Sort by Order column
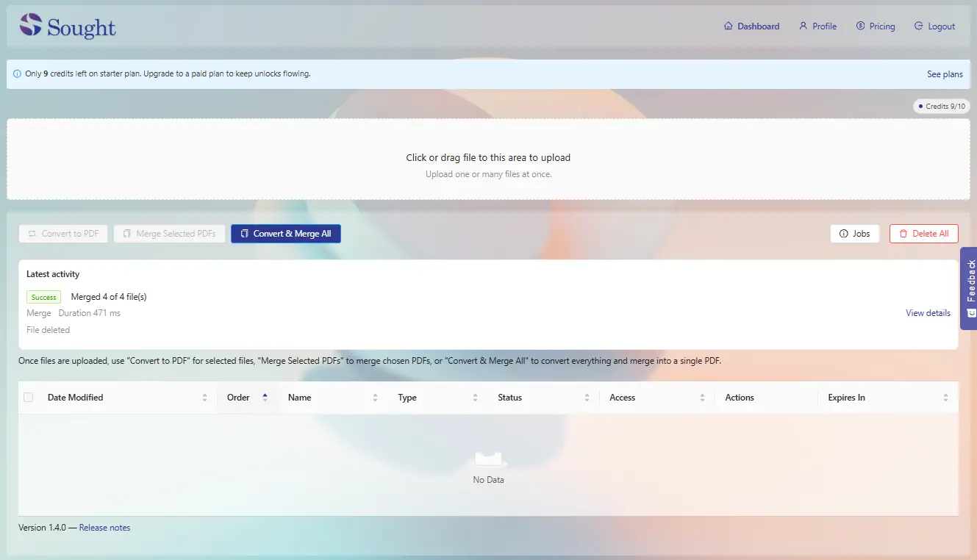The width and height of the screenshot is (977, 560). pos(248,398)
